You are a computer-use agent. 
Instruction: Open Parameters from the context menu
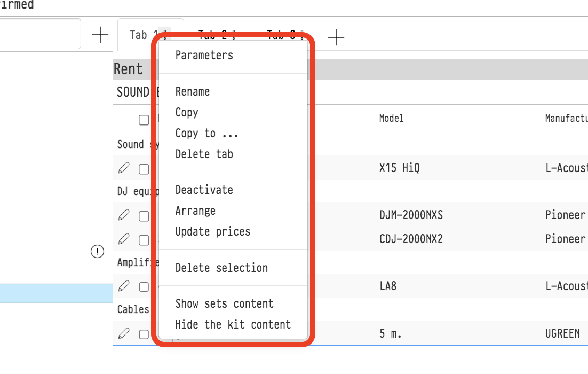[x=204, y=55]
